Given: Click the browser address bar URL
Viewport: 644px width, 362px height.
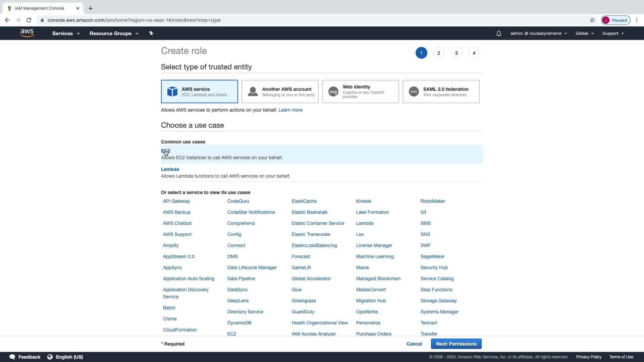Looking at the screenshot, I should [x=134, y=20].
